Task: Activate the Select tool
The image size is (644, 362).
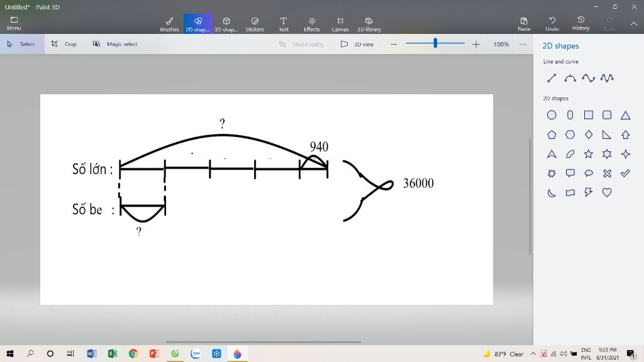Action: 22,44
